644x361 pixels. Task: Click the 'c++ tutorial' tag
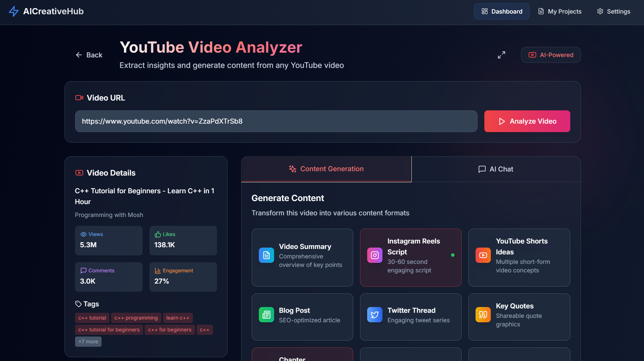pyautogui.click(x=92, y=318)
